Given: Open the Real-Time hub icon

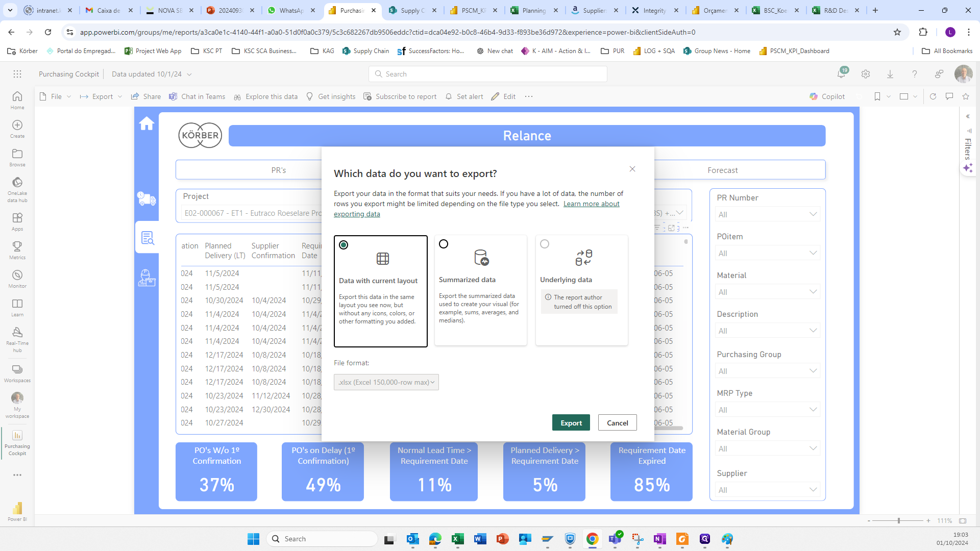Looking at the screenshot, I should [17, 339].
